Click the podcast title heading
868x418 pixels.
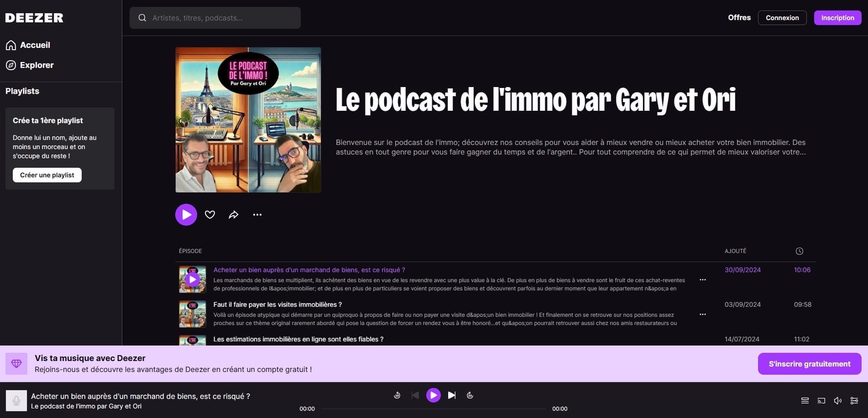pos(536,99)
